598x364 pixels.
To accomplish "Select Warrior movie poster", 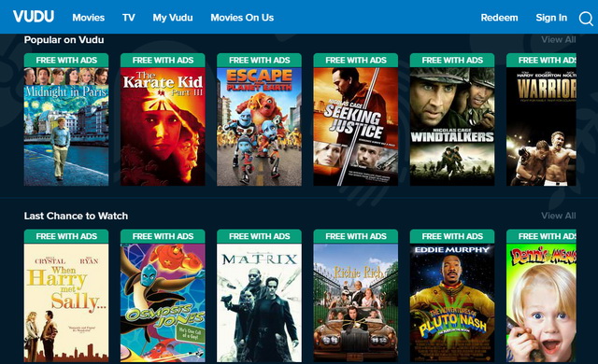I will pyautogui.click(x=541, y=119).
